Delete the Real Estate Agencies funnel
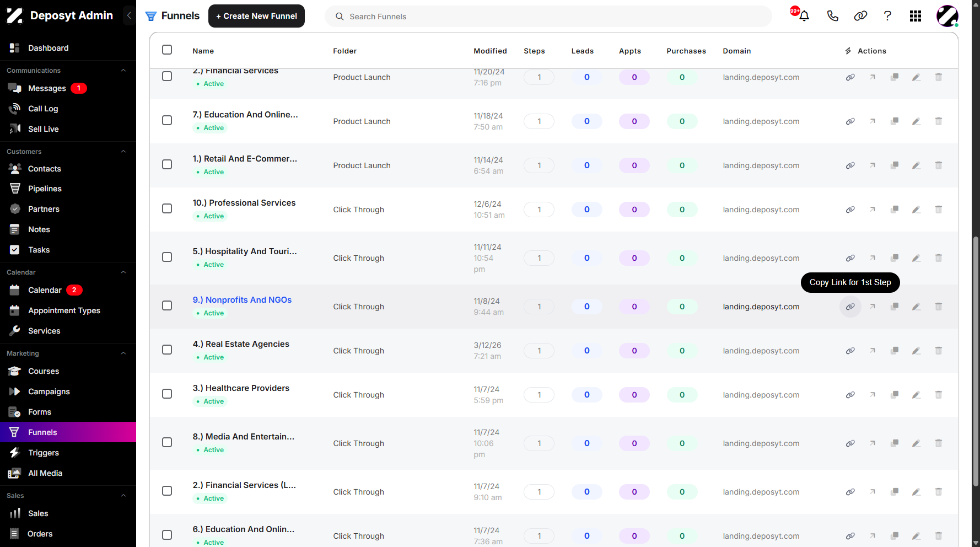 pyautogui.click(x=939, y=351)
